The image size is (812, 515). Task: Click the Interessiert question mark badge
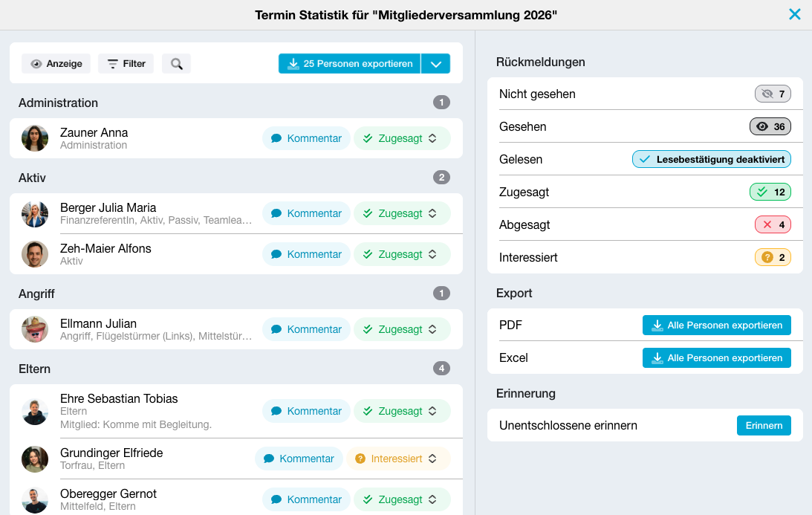click(x=773, y=257)
